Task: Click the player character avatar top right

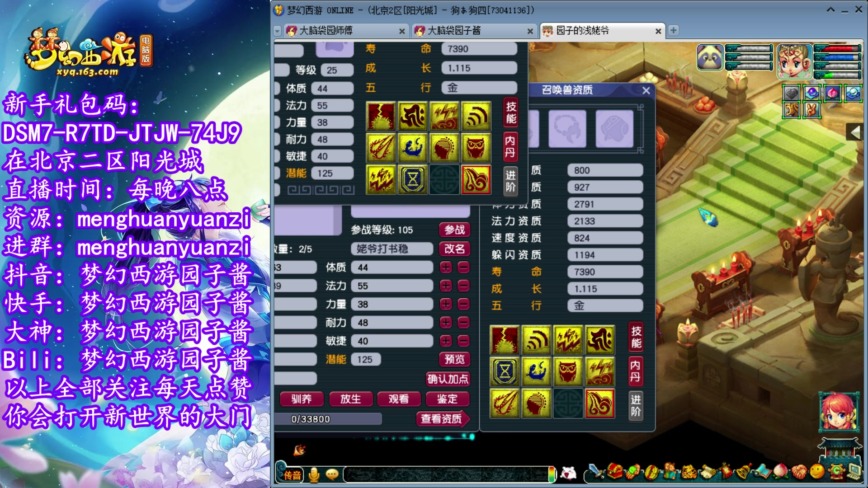Action: (794, 61)
